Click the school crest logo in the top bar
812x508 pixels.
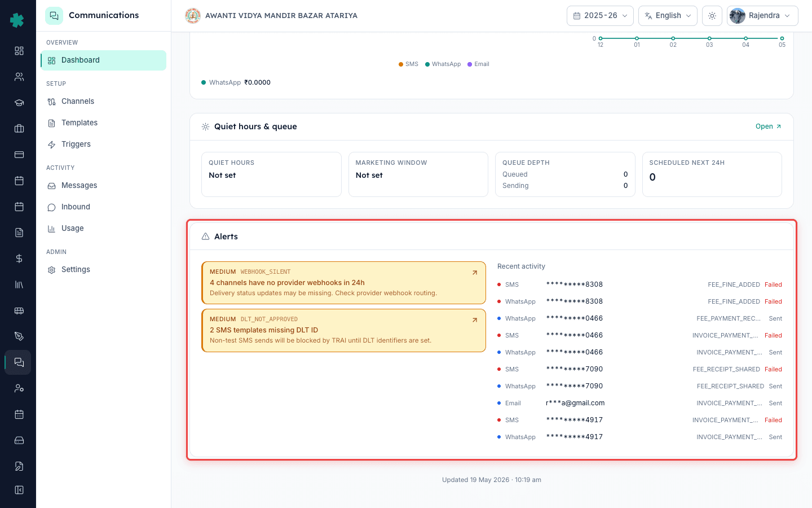[x=193, y=16]
